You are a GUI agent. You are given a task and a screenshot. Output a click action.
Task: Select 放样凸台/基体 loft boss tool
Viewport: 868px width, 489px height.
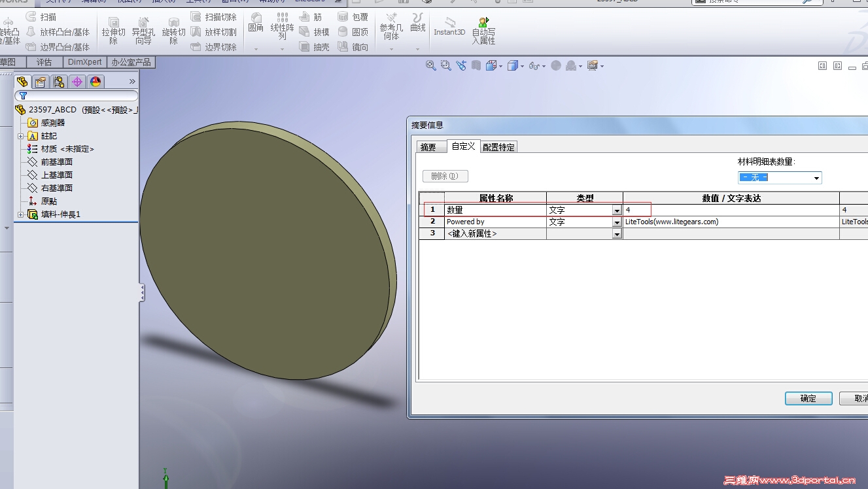(58, 32)
